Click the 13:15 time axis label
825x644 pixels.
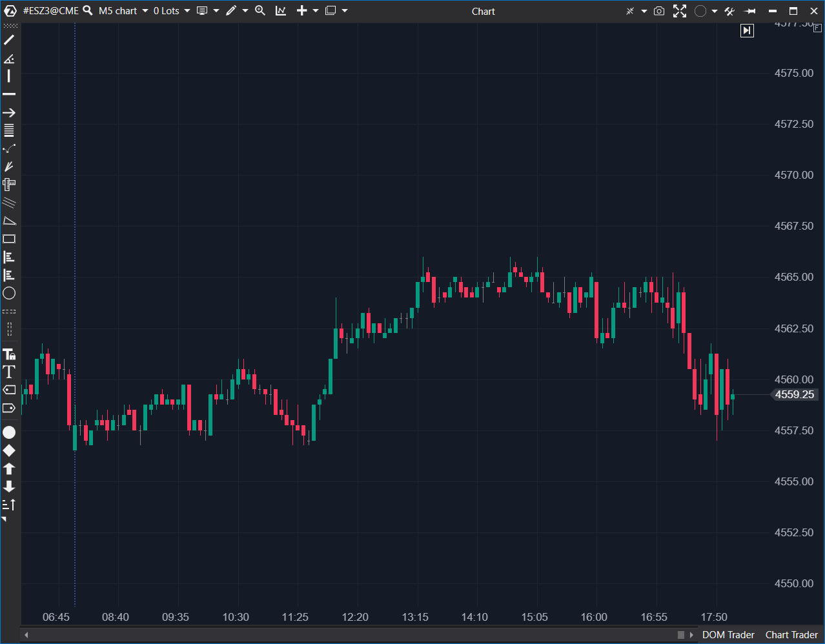[x=415, y=617]
